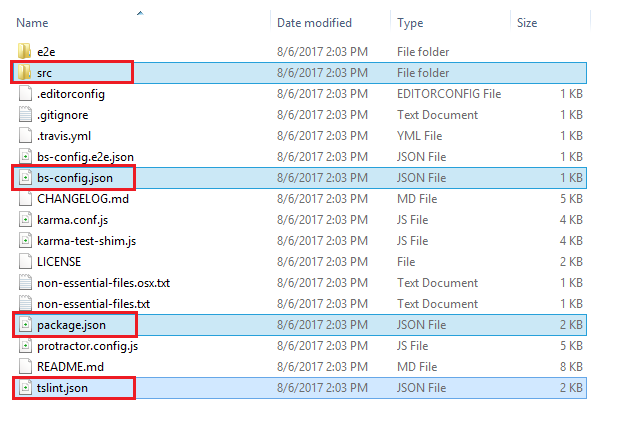Select the .travis.yml file name
Image resolution: width=628 pixels, height=436 pixels.
pyautogui.click(x=64, y=136)
